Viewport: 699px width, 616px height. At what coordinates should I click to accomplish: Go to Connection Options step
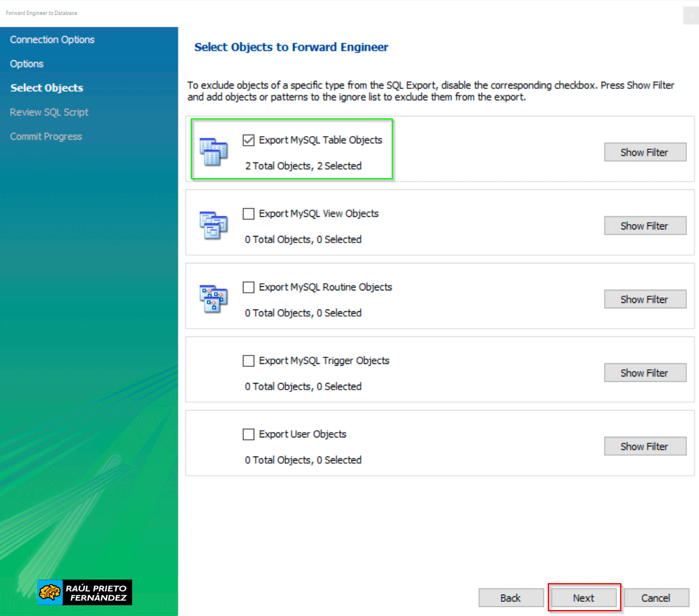(53, 39)
